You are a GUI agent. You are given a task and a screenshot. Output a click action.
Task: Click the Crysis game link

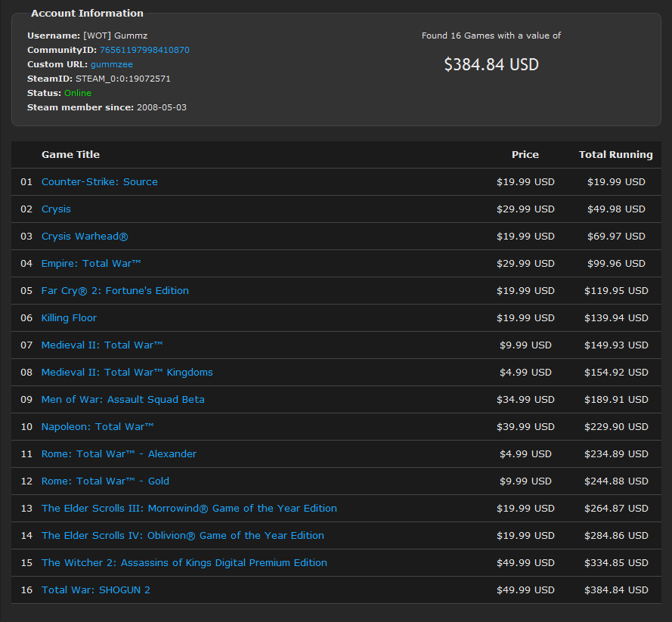(x=56, y=209)
